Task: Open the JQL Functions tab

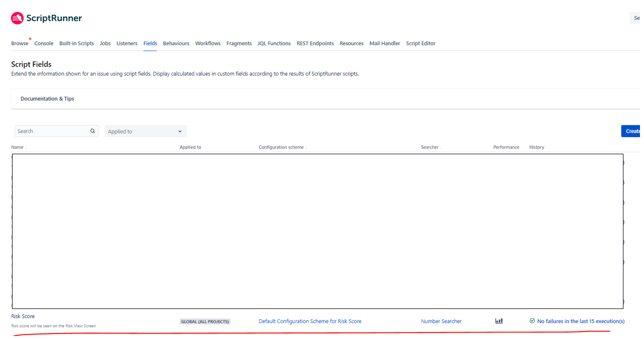Action: pos(274,44)
